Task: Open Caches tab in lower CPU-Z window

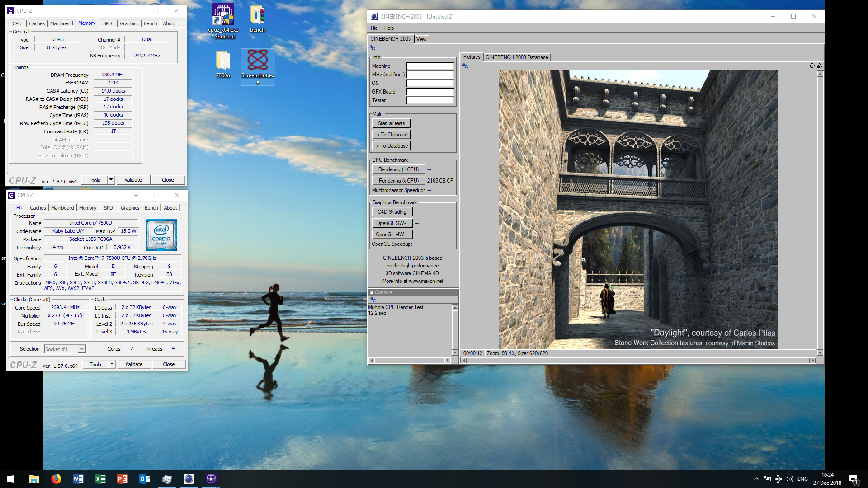Action: (x=38, y=208)
